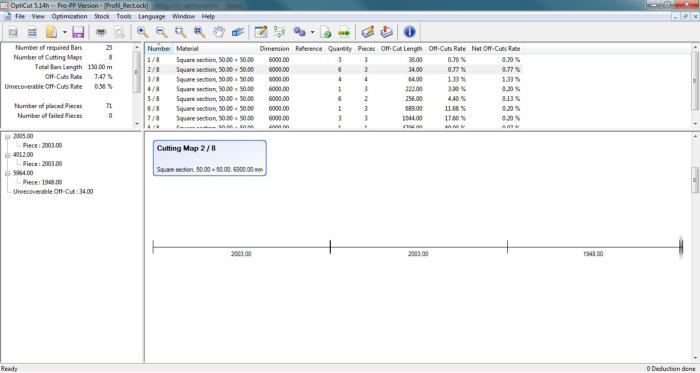Open dropdown arrow beside the gears icon

[x=312, y=32]
